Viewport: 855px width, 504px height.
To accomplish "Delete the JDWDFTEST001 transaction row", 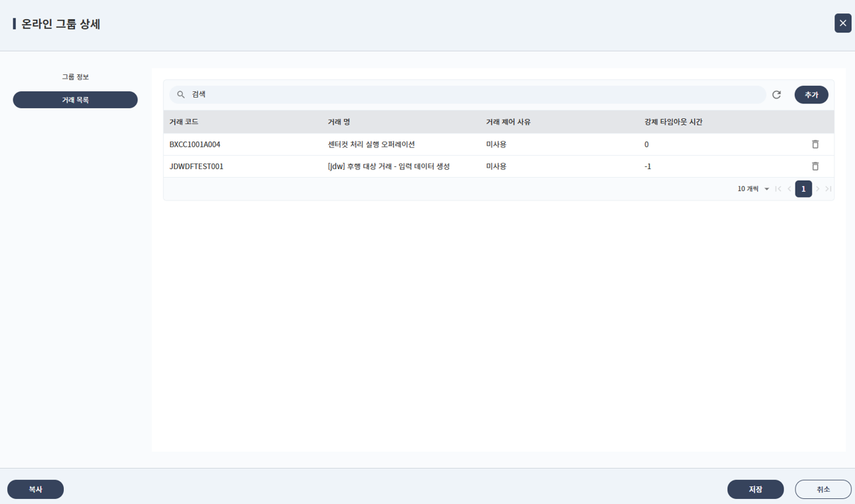I will point(815,166).
